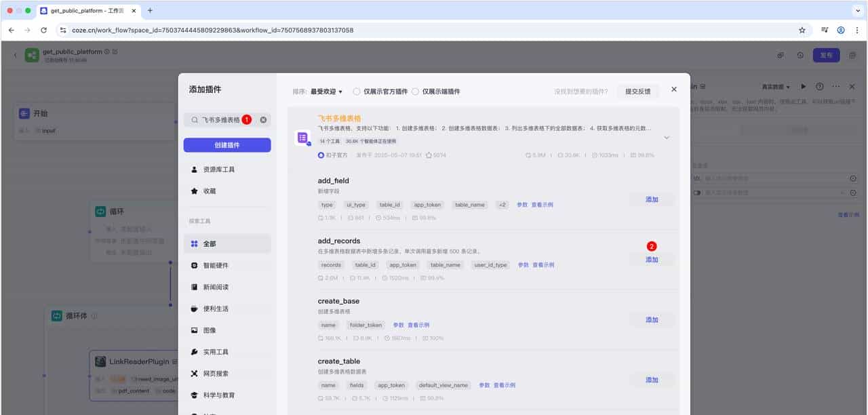Image resolution: width=868 pixels, height=415 pixels.
Task: Run the workflow with the play icon
Action: coord(803,87)
